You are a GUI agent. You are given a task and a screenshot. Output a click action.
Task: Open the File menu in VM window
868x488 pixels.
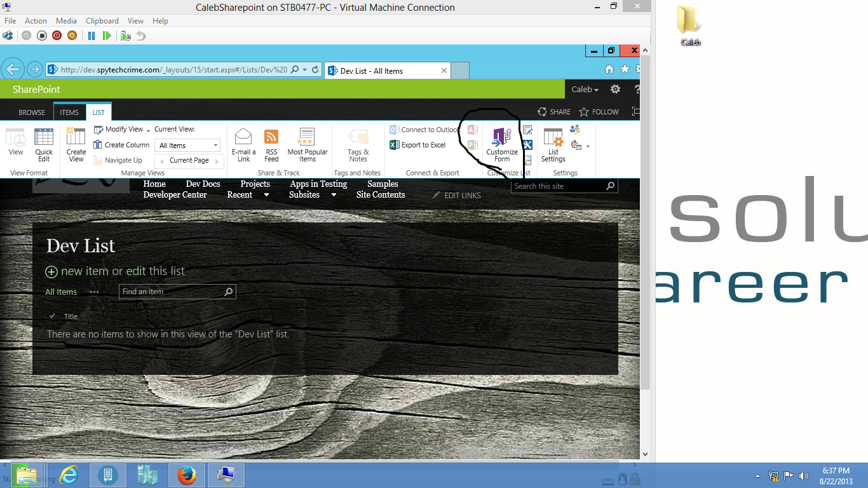coord(10,21)
